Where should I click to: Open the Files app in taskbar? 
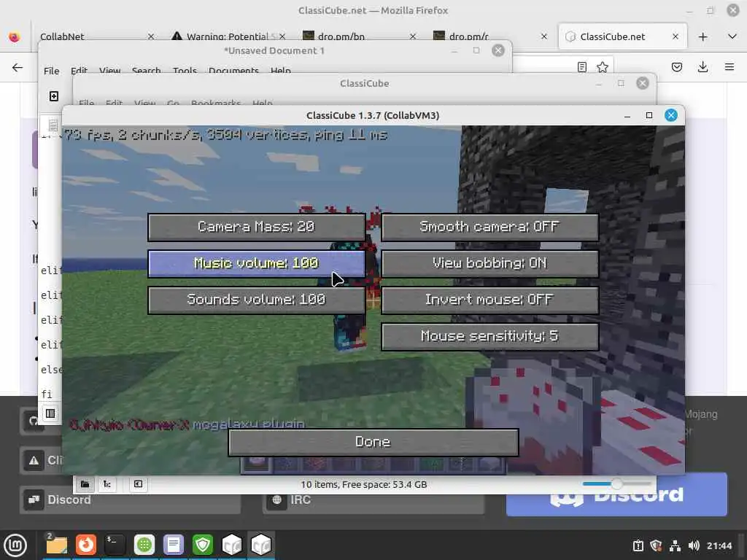(x=57, y=545)
